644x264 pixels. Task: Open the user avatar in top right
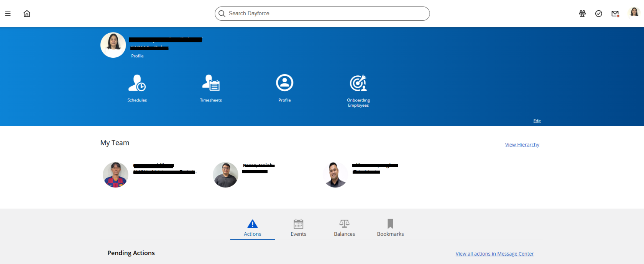(x=634, y=13)
